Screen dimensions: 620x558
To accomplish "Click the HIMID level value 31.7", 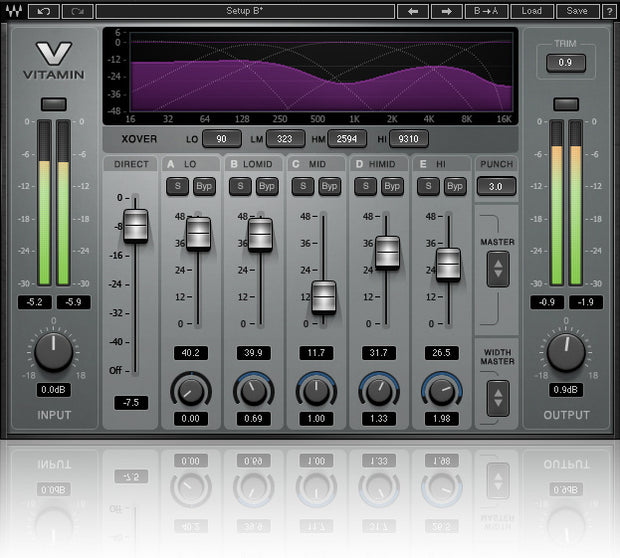I will (379, 353).
